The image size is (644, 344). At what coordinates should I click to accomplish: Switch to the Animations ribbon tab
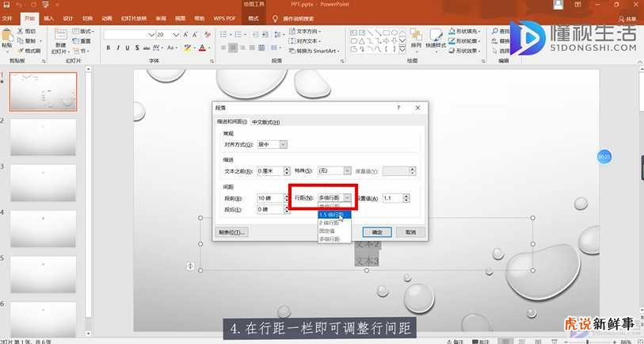pos(107,18)
